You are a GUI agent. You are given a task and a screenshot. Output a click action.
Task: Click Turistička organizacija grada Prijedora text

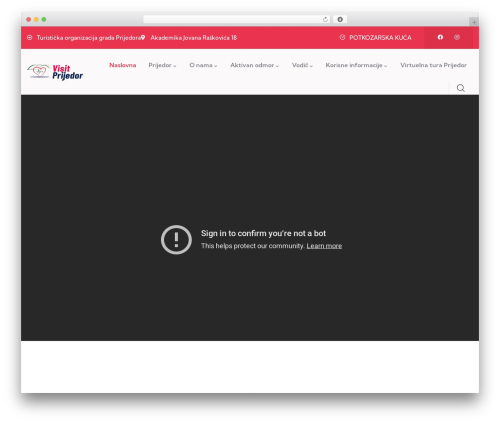[x=89, y=38]
